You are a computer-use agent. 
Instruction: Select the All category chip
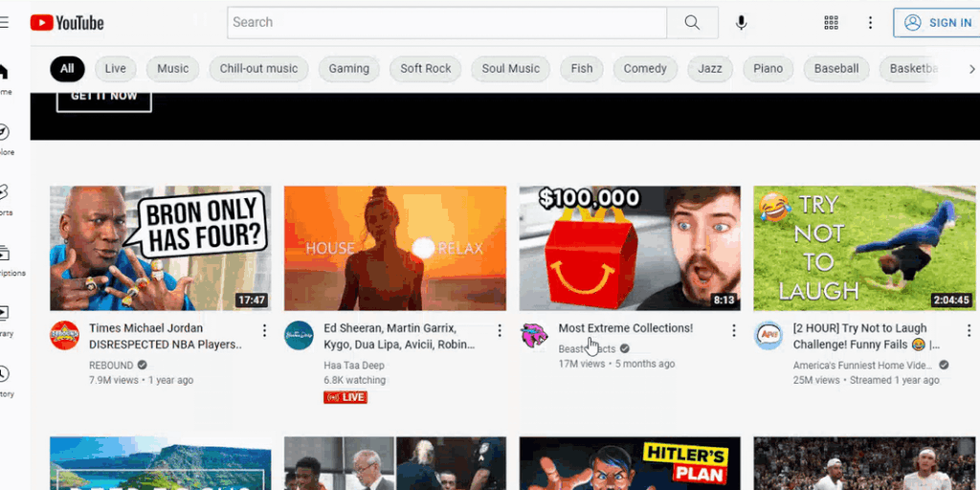pos(67,69)
